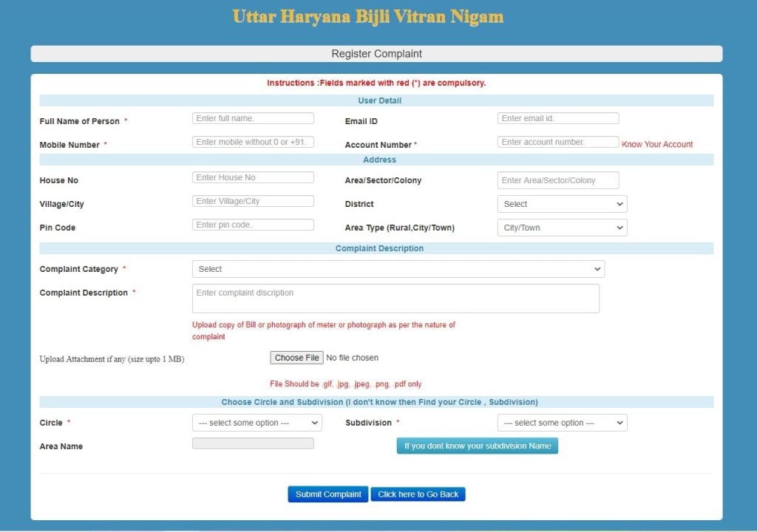
Task: Select the Mobile Number input field
Action: (x=253, y=141)
